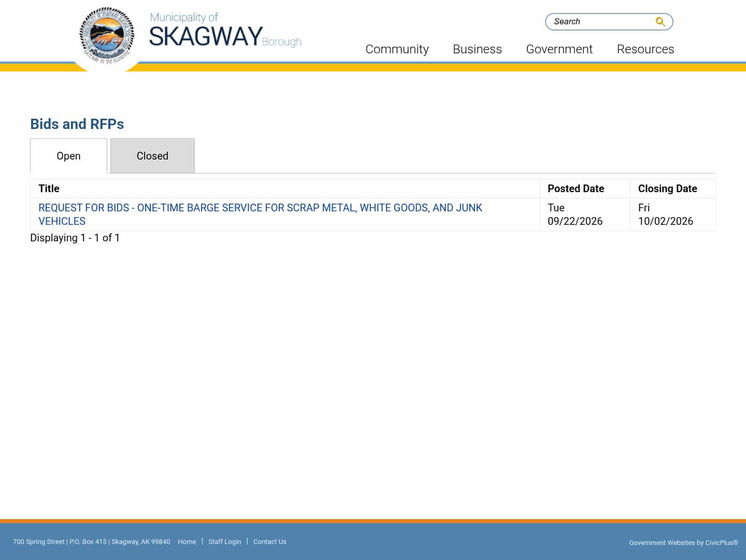This screenshot has height=560, width=746.
Task: Click the 700 Spring Street address text
Action: pyautogui.click(x=91, y=541)
